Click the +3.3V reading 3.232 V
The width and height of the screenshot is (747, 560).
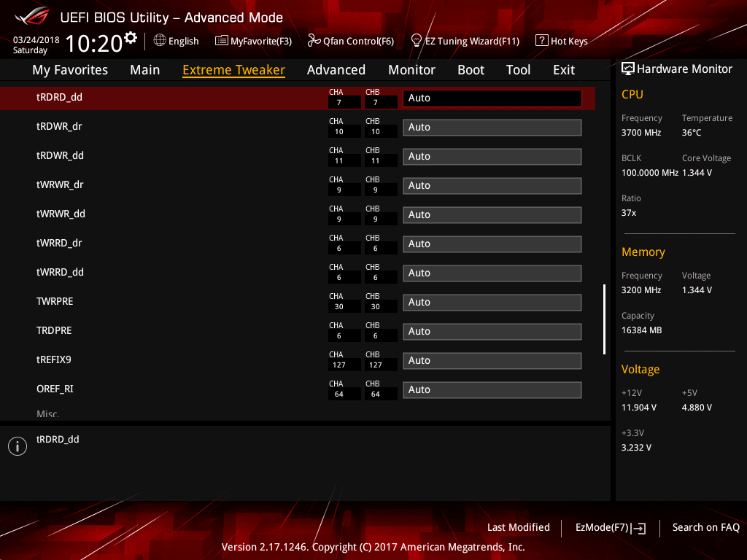click(x=636, y=448)
